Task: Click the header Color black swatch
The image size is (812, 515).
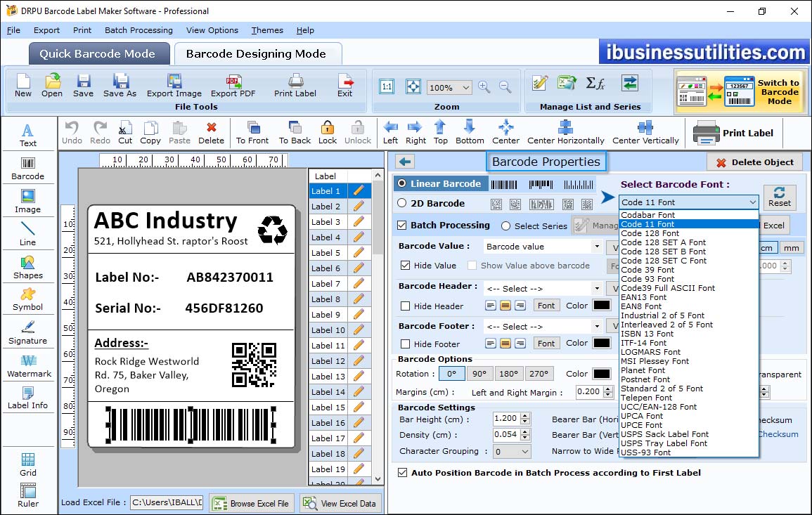Action: coord(601,306)
